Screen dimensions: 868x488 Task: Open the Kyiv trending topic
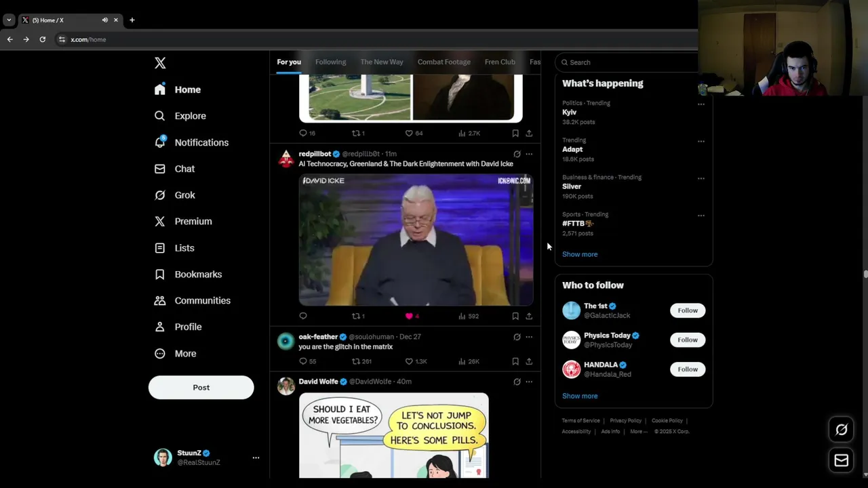point(569,113)
